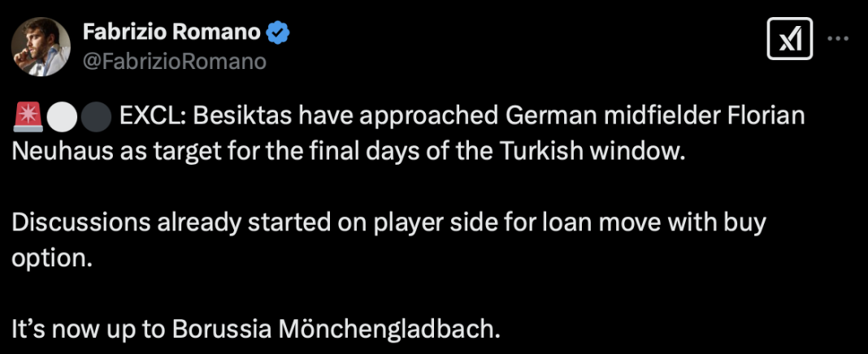Viewport: 868px width, 354px height.
Task: Click the red siren emoji
Action: tap(27, 119)
